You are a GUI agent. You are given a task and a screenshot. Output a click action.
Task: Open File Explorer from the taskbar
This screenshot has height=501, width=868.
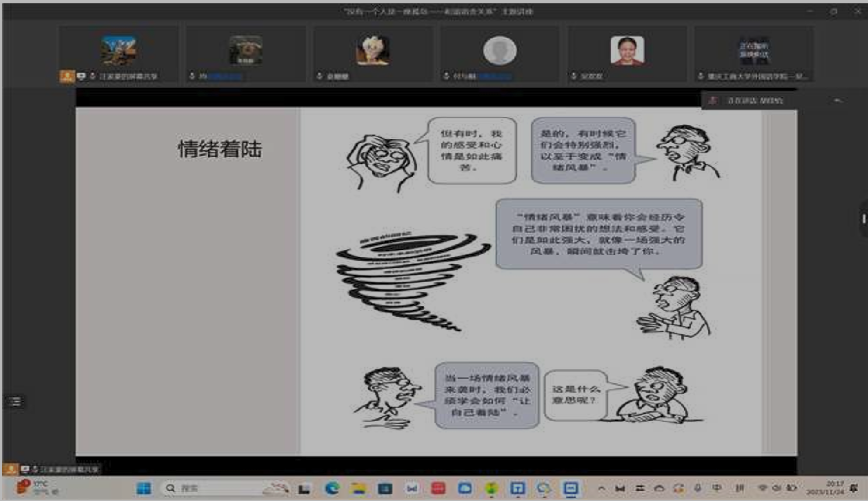click(x=358, y=488)
